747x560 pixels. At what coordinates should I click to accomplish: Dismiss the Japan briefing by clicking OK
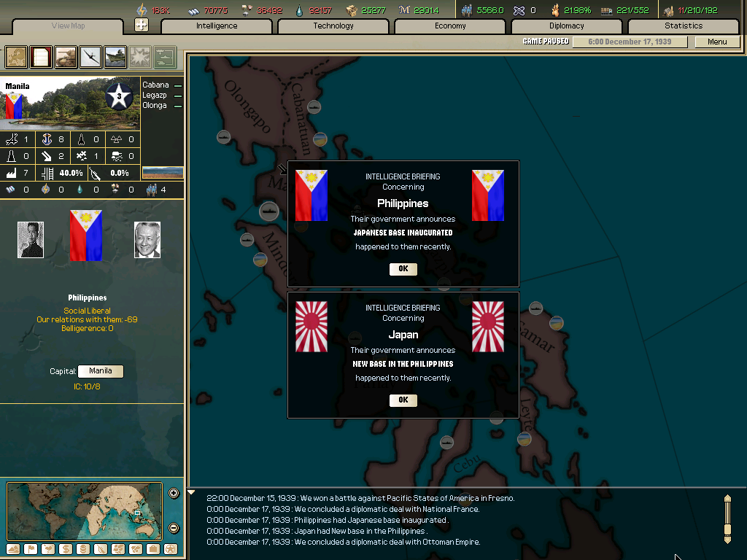click(403, 400)
